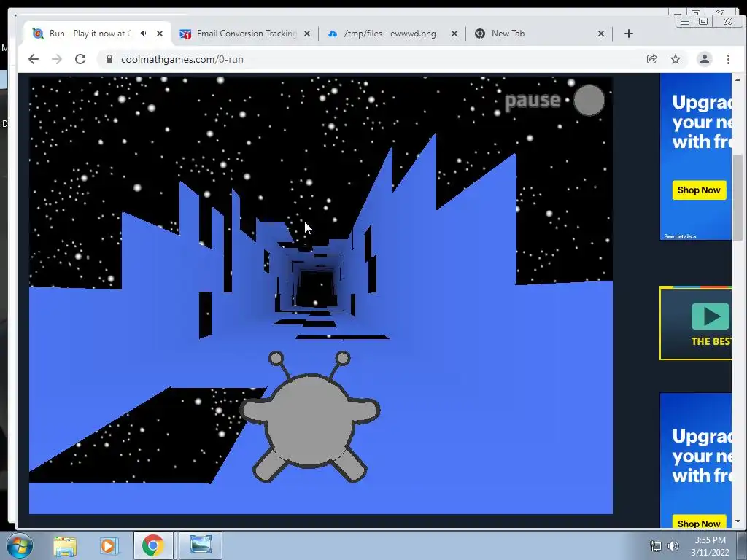Click the Chrome taskbar icon

153,545
